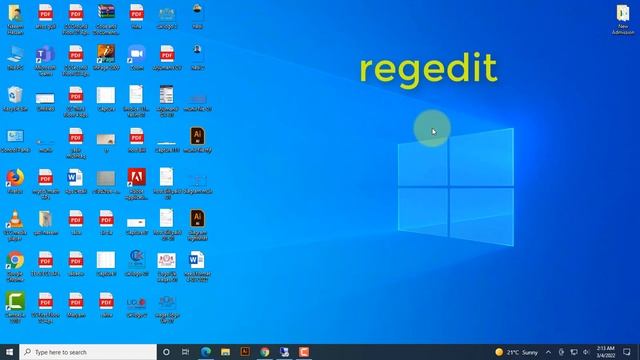640x360 pixels.
Task: Open Camtasia from the taskbar
Action: (x=304, y=352)
